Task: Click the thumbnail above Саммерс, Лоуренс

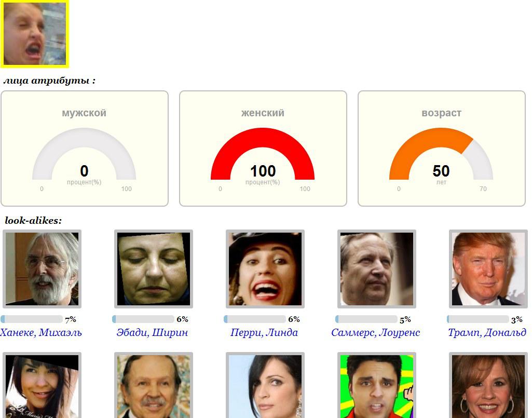Action: (377, 269)
